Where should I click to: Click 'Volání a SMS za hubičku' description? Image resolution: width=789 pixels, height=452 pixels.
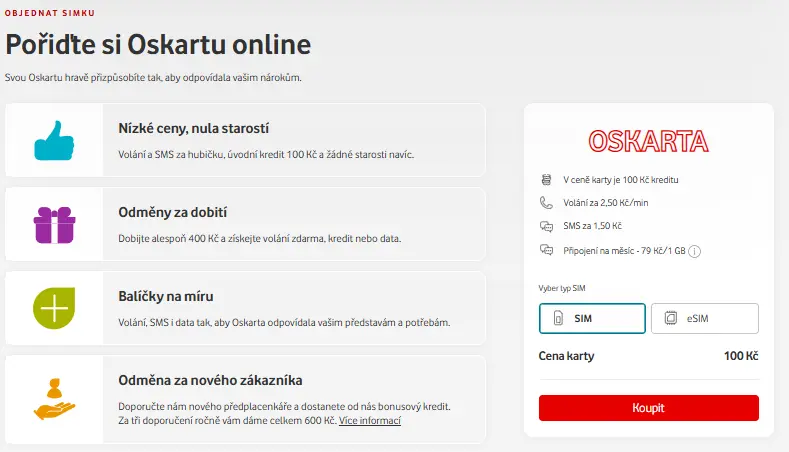tap(266, 155)
